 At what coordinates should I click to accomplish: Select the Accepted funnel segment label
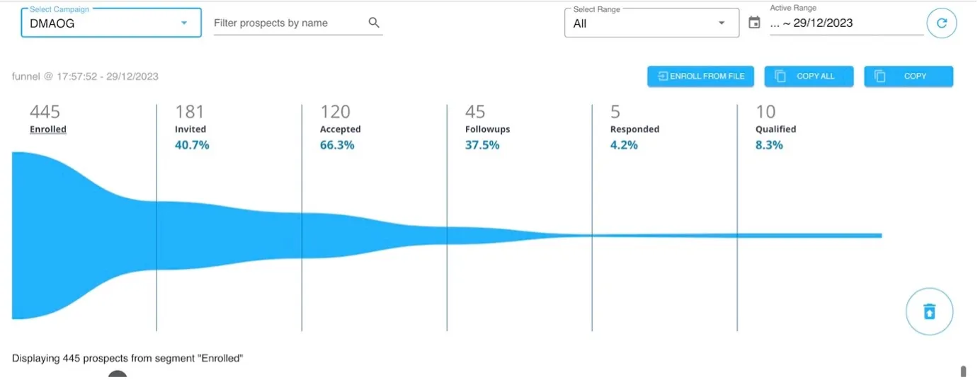coord(341,129)
